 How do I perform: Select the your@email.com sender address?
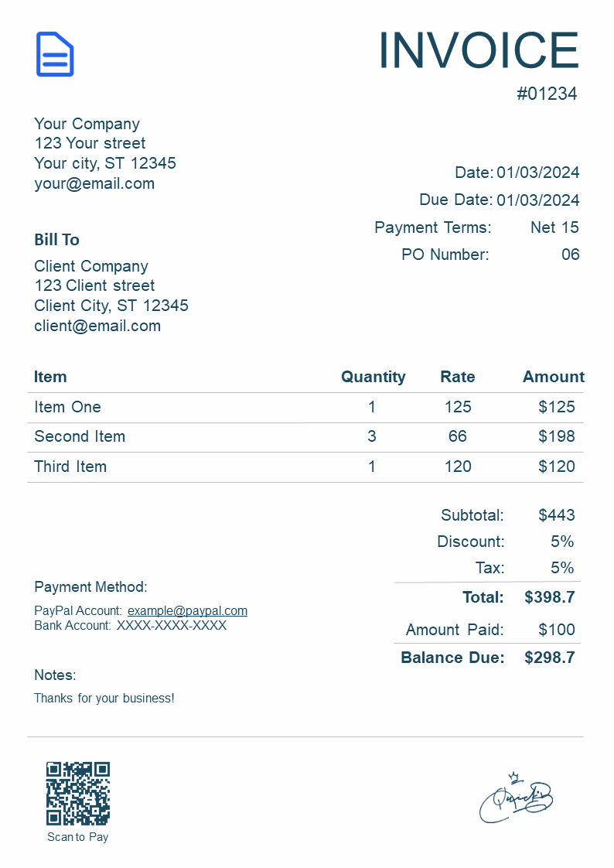pos(94,183)
